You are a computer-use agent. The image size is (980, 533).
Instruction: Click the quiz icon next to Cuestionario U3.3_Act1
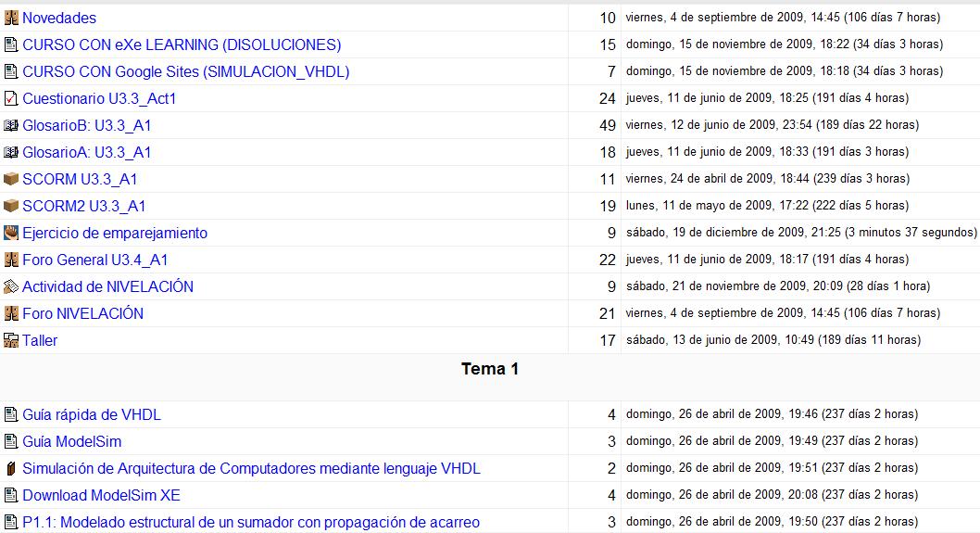point(11,98)
